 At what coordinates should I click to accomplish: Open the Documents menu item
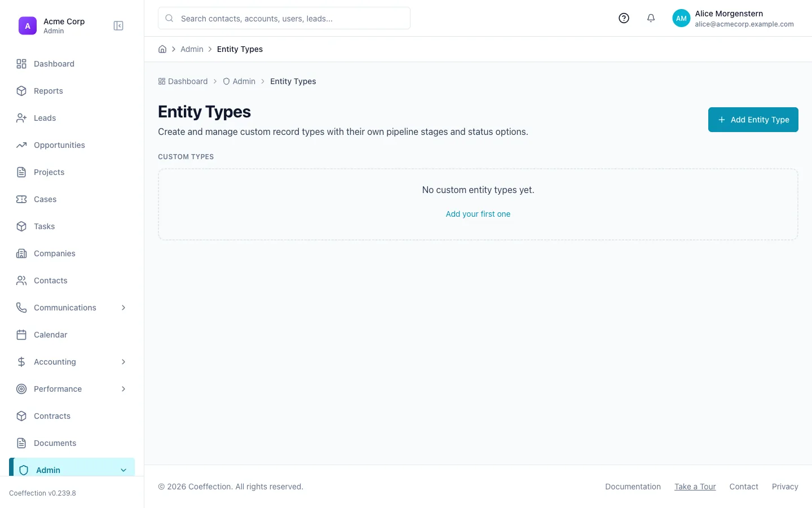pyautogui.click(x=72, y=443)
